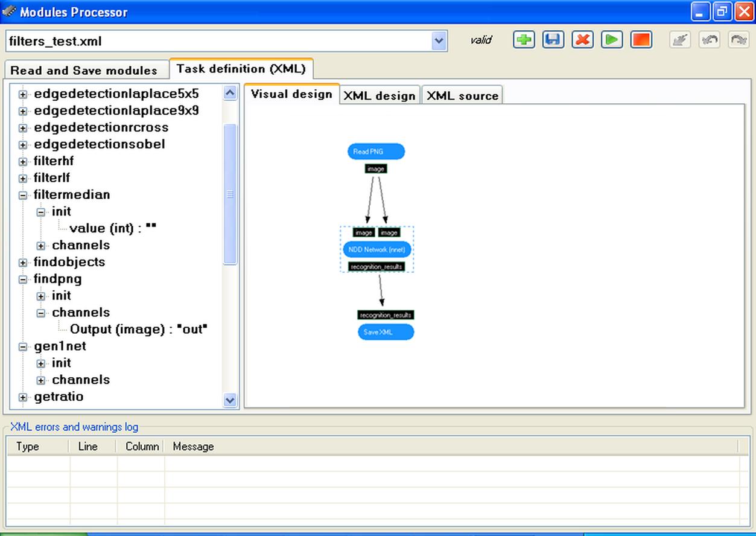Select the NDD Network (nnet) node

click(x=377, y=249)
